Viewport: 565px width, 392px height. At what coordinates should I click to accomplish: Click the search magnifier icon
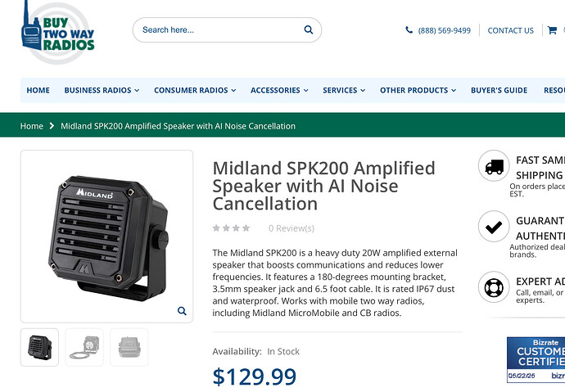tap(309, 30)
